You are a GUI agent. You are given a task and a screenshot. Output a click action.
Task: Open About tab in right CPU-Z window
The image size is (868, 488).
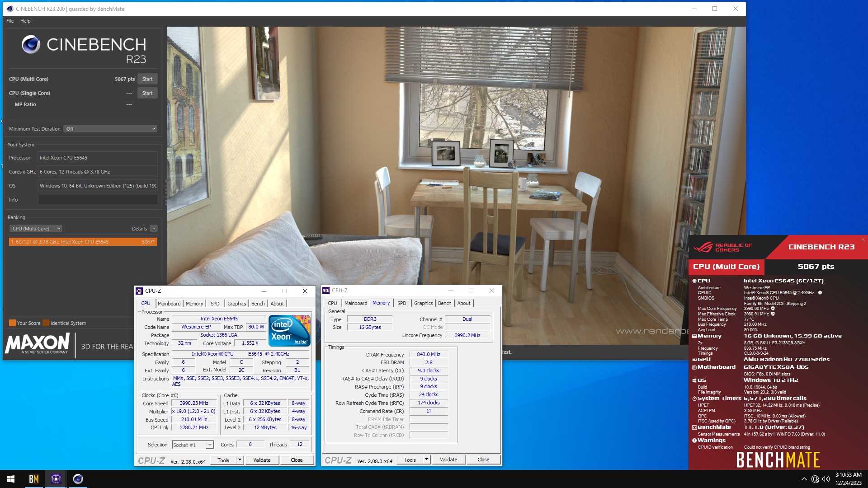pos(464,303)
